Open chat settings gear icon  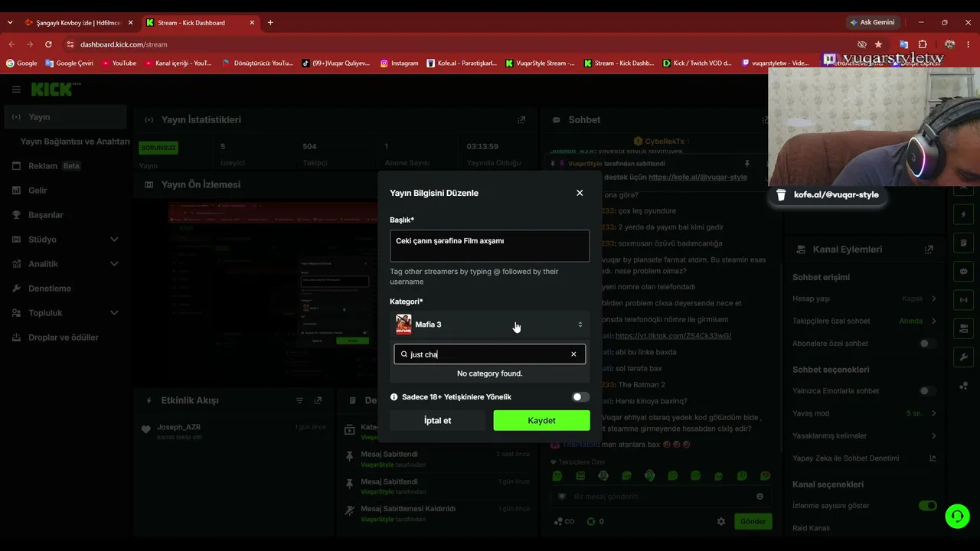click(x=720, y=521)
